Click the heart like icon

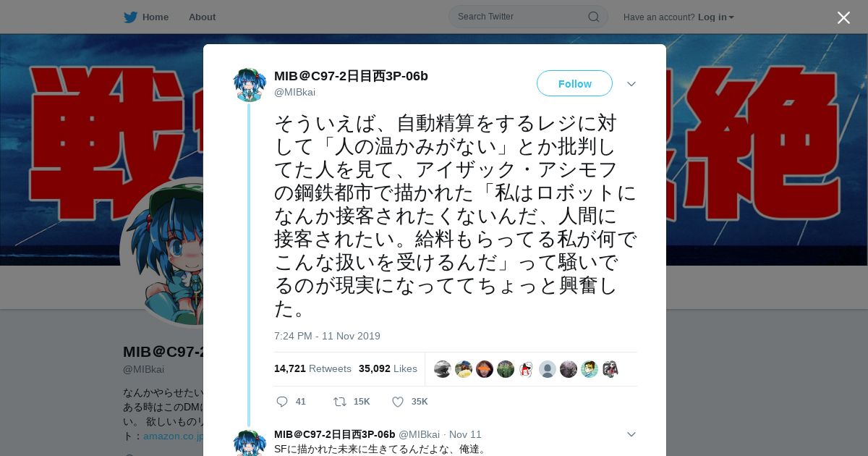pos(398,402)
